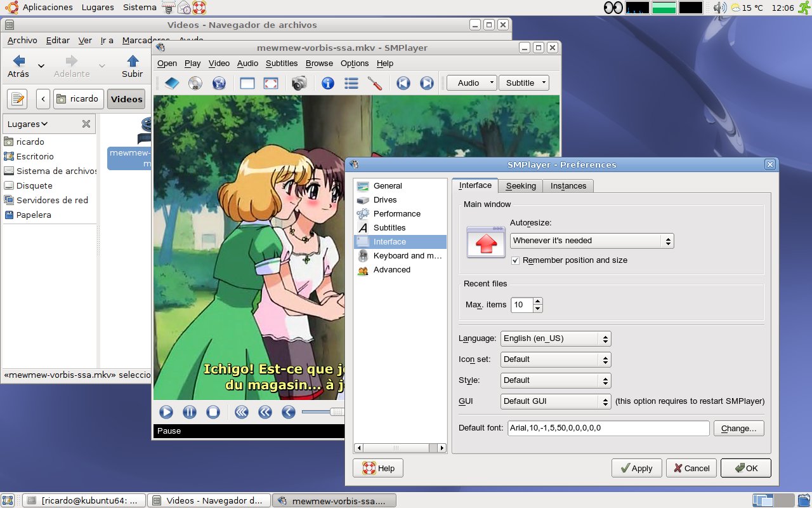Select General in preferences sidebar
The image size is (812, 508).
(x=400, y=186)
